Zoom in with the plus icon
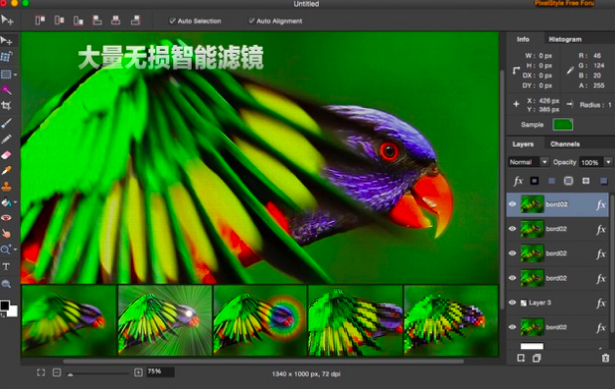The image size is (615, 389). click(x=138, y=373)
